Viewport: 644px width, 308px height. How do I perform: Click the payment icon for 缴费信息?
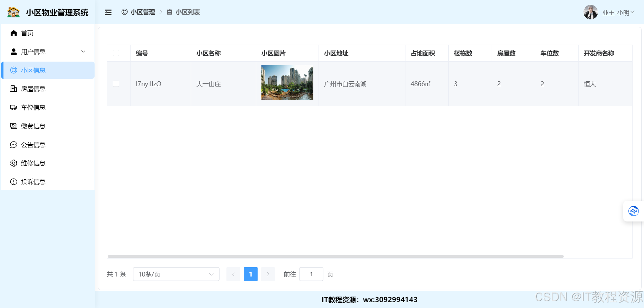click(x=14, y=126)
